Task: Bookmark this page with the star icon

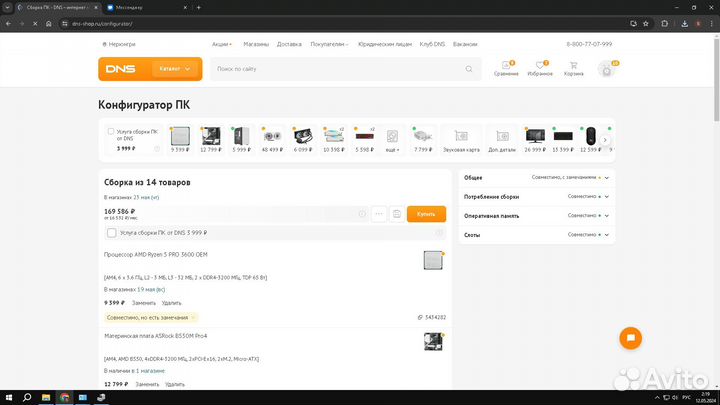Action: point(646,24)
